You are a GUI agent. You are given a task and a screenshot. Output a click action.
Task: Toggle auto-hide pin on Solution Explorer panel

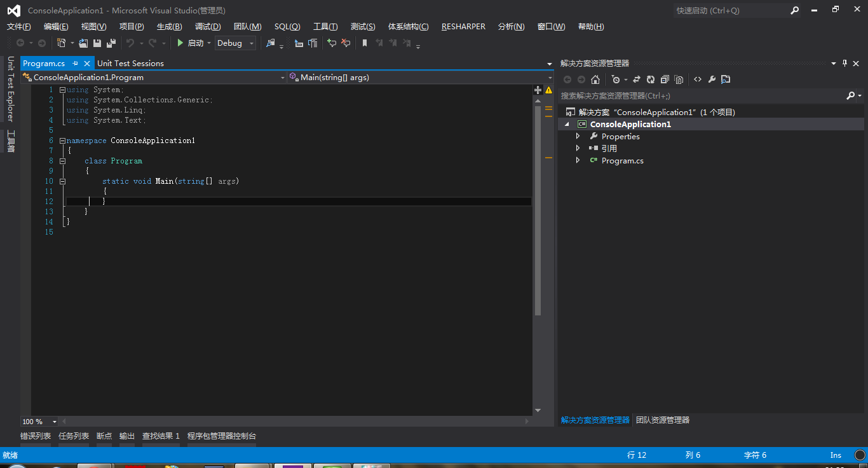tap(844, 63)
